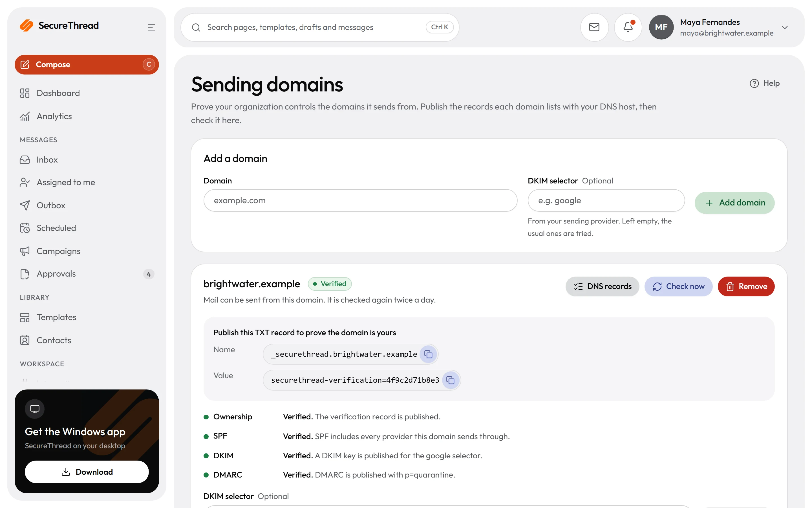Open the notifications bell

pos(628,27)
